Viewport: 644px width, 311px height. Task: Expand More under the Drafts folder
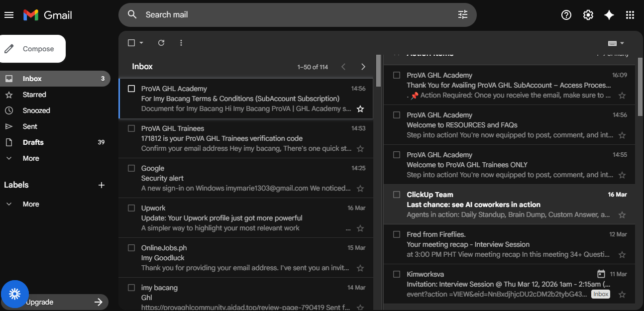click(30, 158)
